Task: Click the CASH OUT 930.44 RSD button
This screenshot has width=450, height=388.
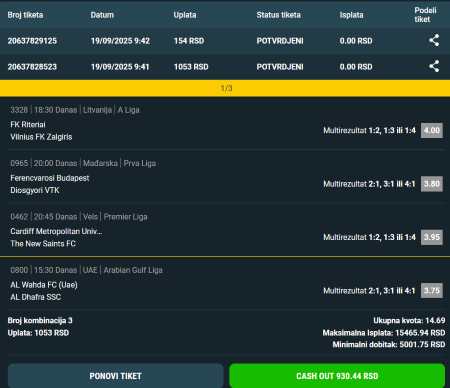Action: pos(337,376)
